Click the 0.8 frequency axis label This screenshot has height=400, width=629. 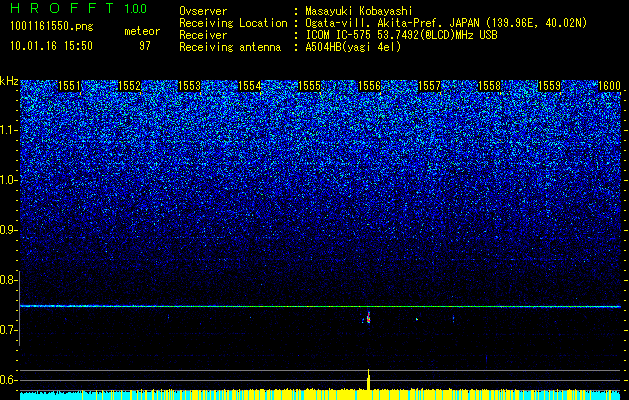(x=8, y=280)
